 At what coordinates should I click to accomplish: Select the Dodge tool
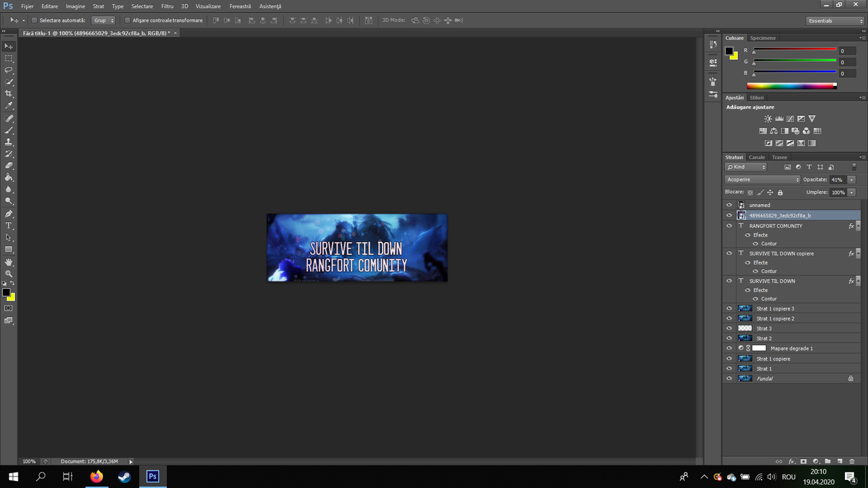tap(9, 201)
